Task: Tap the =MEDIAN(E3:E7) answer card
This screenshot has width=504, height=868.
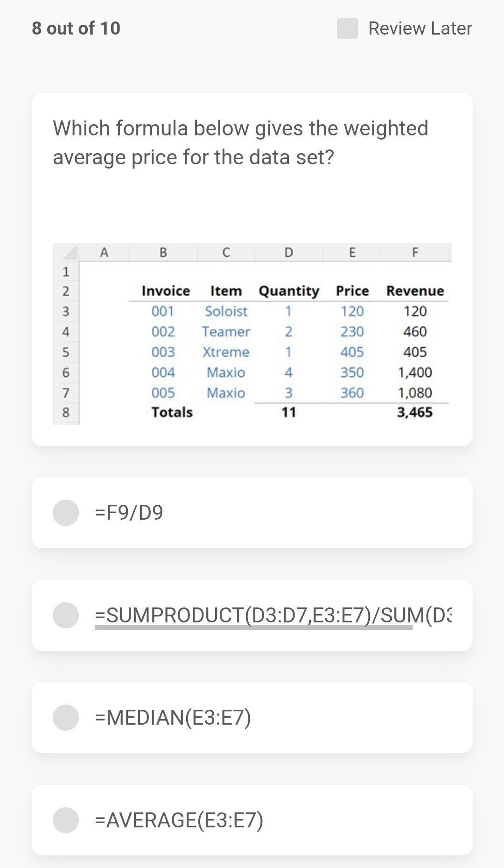Action: [252, 717]
